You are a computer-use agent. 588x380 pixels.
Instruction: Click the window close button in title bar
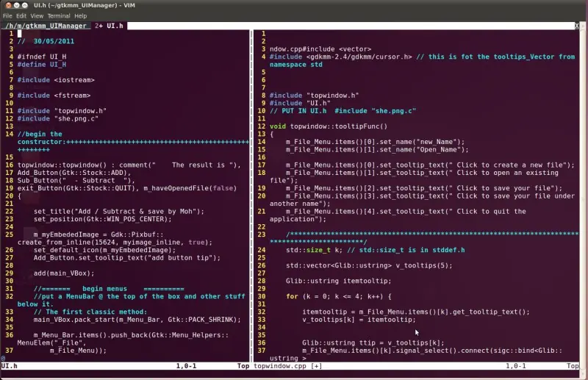click(8, 5)
